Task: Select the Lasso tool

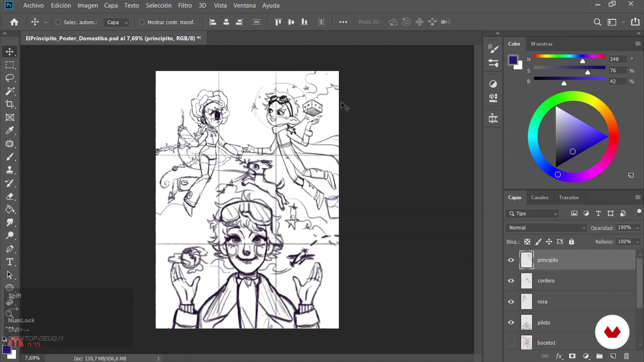Action: [10, 78]
